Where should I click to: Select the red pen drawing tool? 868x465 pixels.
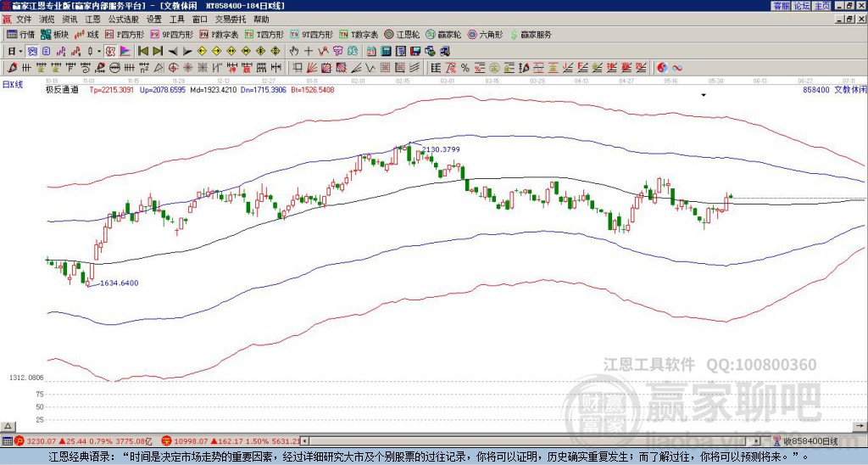click(x=12, y=68)
